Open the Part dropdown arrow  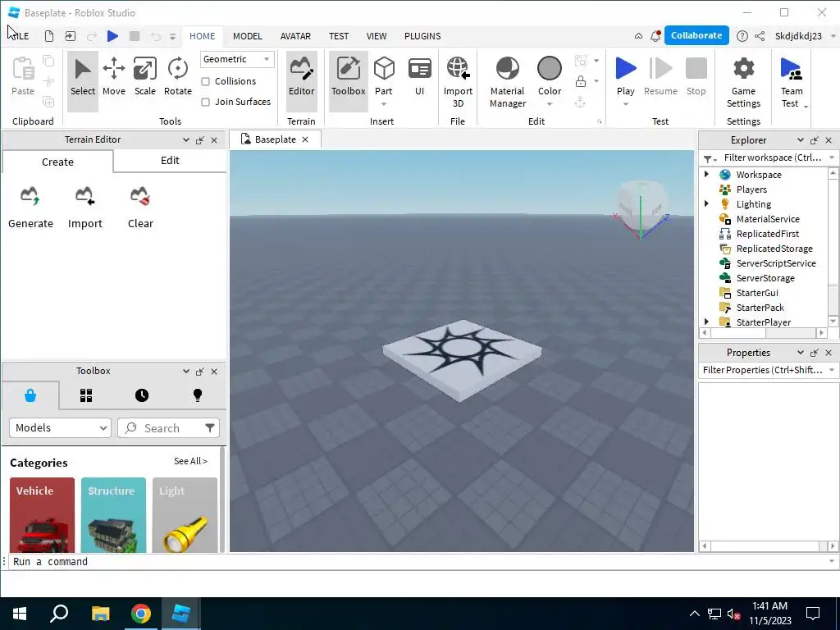click(384, 104)
